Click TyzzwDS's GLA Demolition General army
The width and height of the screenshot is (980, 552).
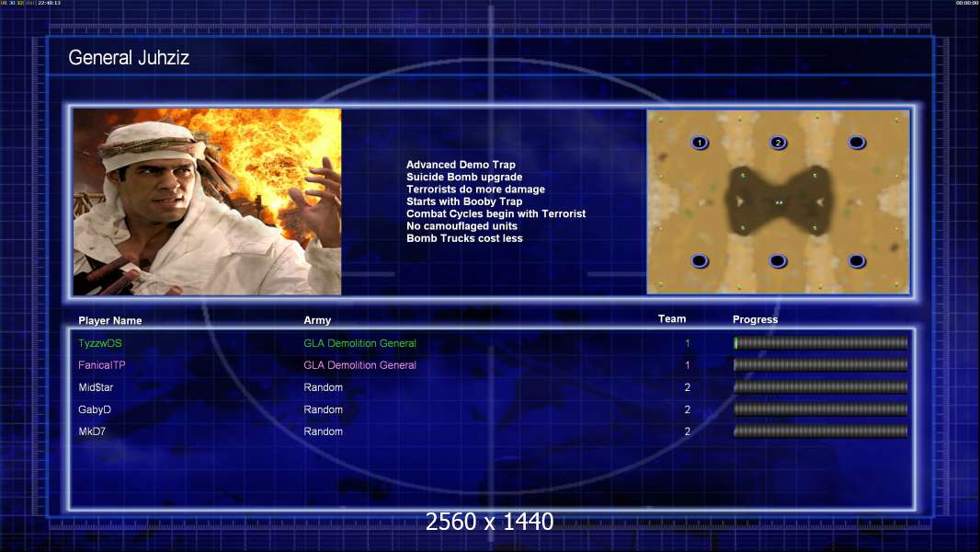pos(360,343)
